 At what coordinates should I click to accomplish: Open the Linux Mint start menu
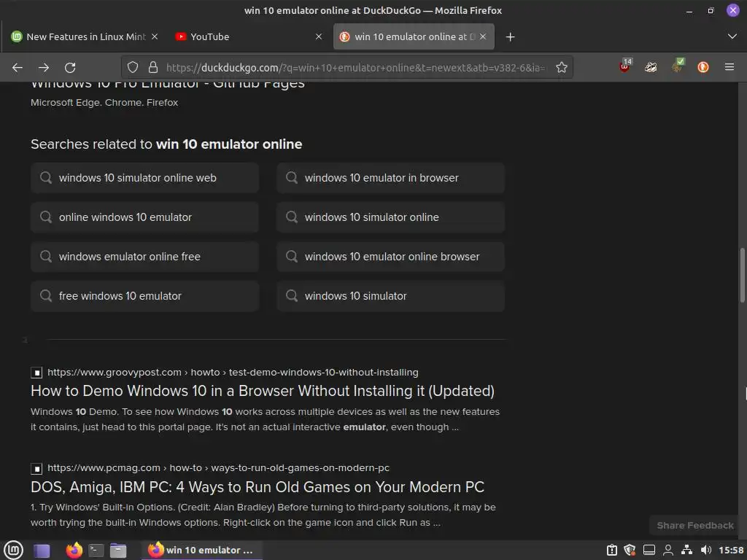point(13,551)
